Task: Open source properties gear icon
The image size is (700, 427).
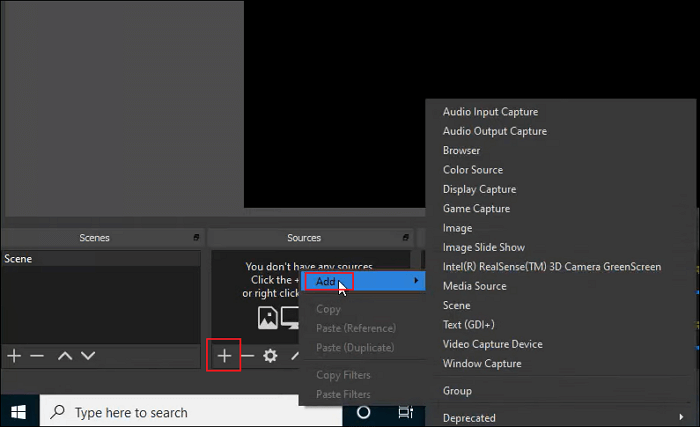Action: (270, 355)
